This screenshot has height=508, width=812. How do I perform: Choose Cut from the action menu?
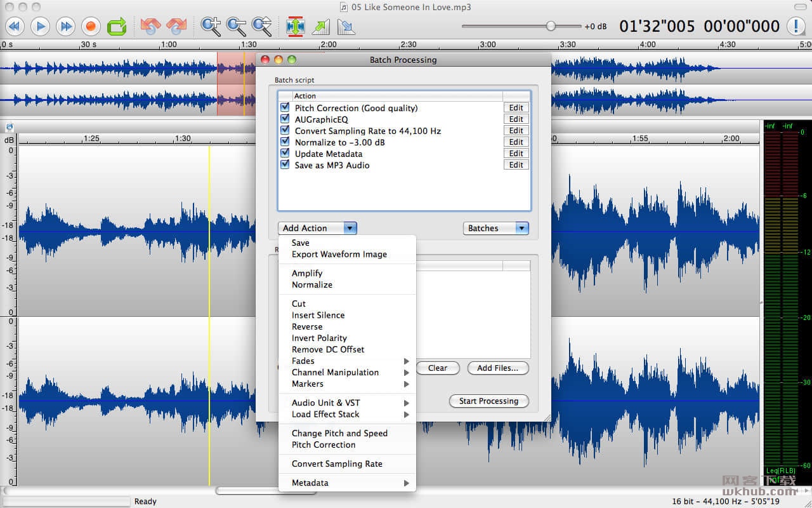[x=347, y=304]
